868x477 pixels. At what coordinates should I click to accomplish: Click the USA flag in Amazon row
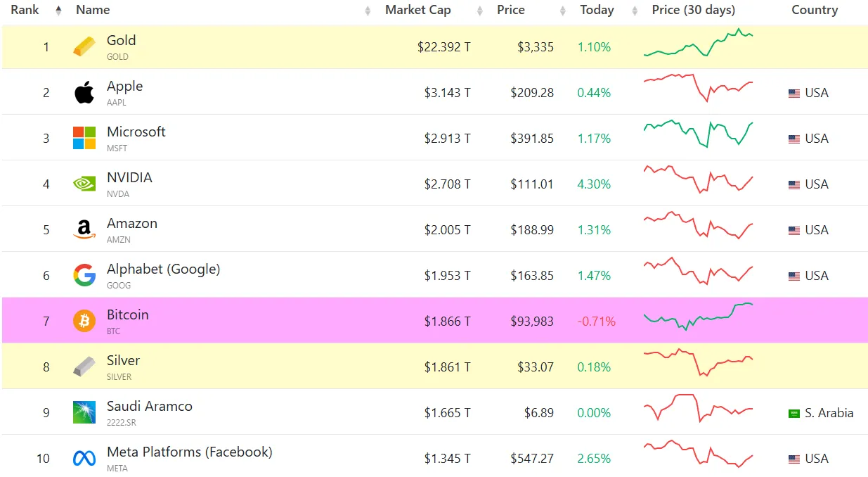coord(794,230)
